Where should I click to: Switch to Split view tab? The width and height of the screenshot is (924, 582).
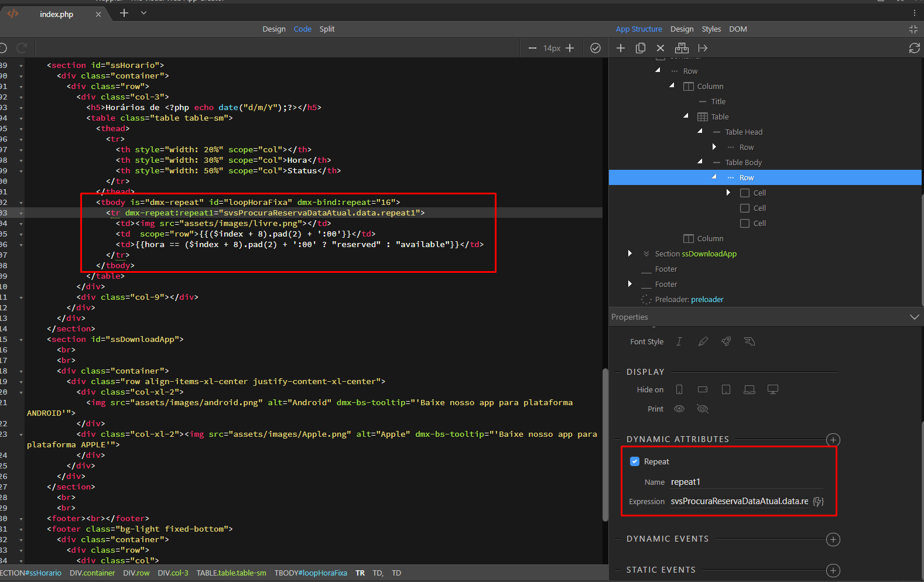pyautogui.click(x=327, y=29)
